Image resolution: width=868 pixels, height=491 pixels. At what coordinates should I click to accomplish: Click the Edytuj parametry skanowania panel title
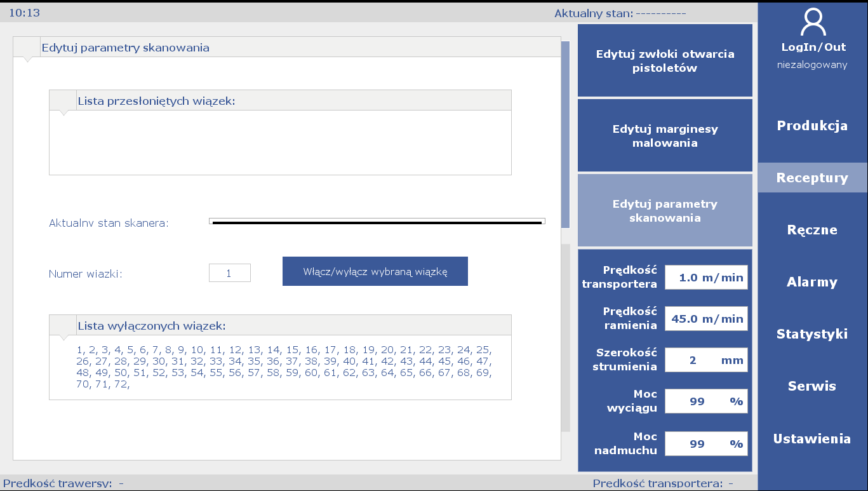(125, 48)
